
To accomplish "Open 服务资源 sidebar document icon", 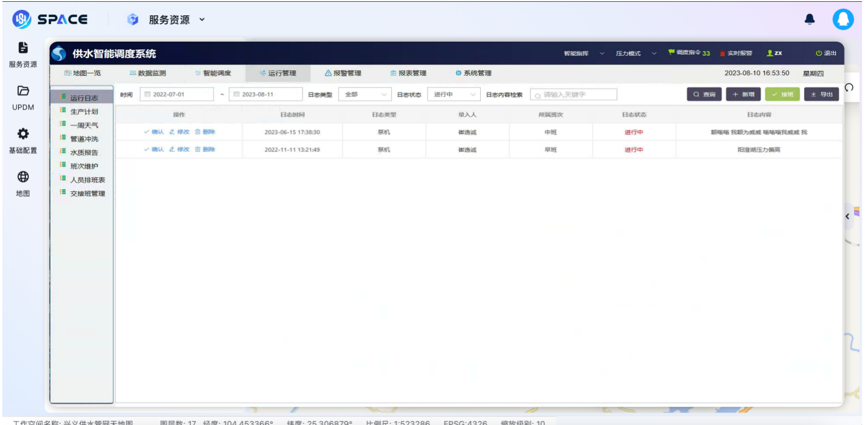I will 23,48.
